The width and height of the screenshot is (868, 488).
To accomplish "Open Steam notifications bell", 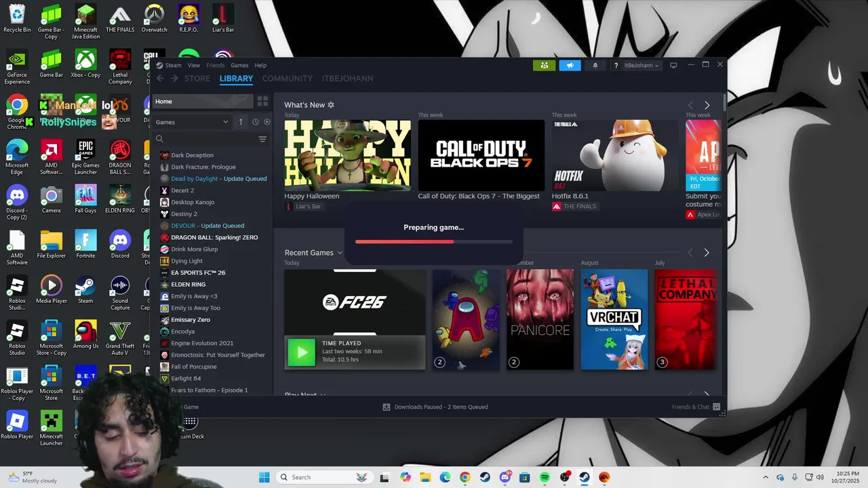I will (595, 65).
